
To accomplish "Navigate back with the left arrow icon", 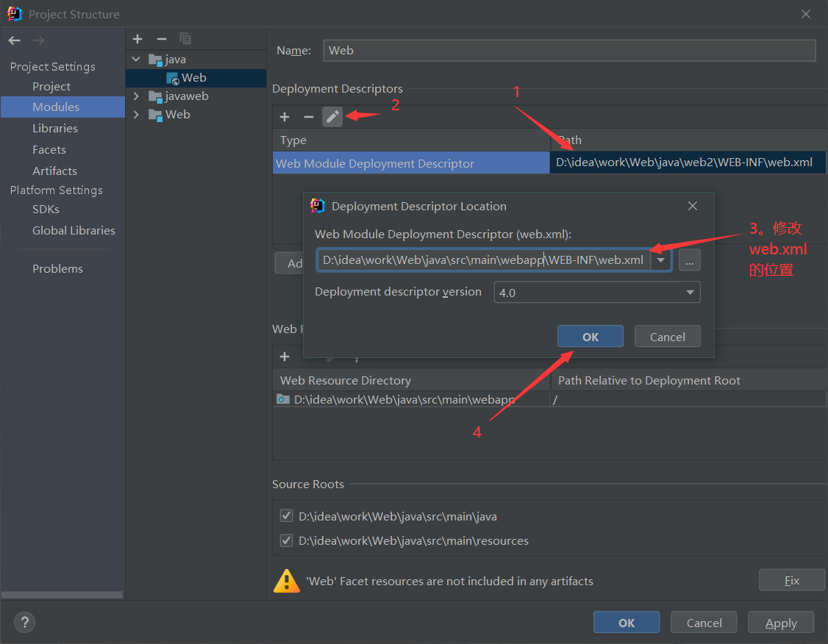I will coord(13,40).
